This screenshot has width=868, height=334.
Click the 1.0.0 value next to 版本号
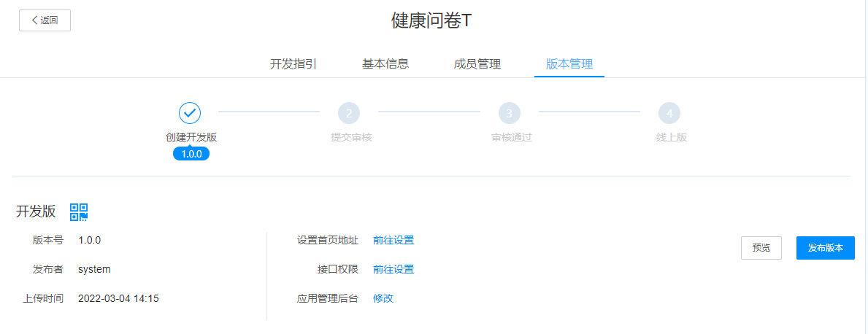pyautogui.click(x=89, y=241)
